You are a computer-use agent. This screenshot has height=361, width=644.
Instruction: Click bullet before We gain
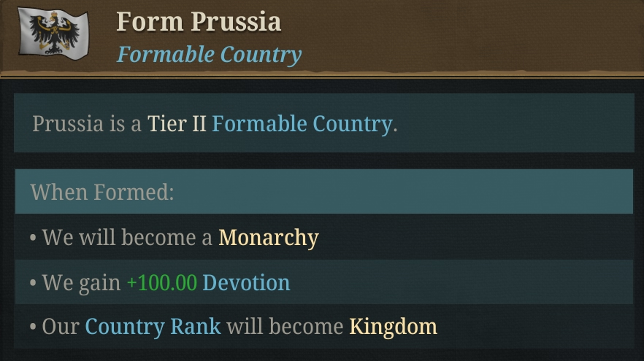[34, 283]
